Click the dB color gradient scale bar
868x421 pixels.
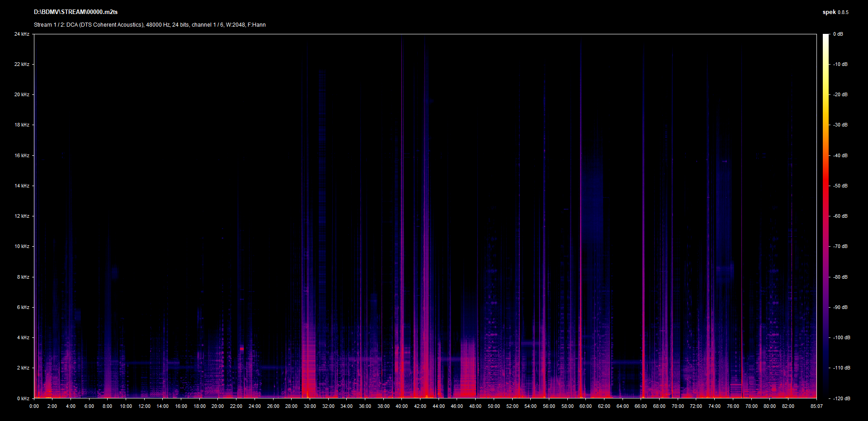(x=826, y=216)
